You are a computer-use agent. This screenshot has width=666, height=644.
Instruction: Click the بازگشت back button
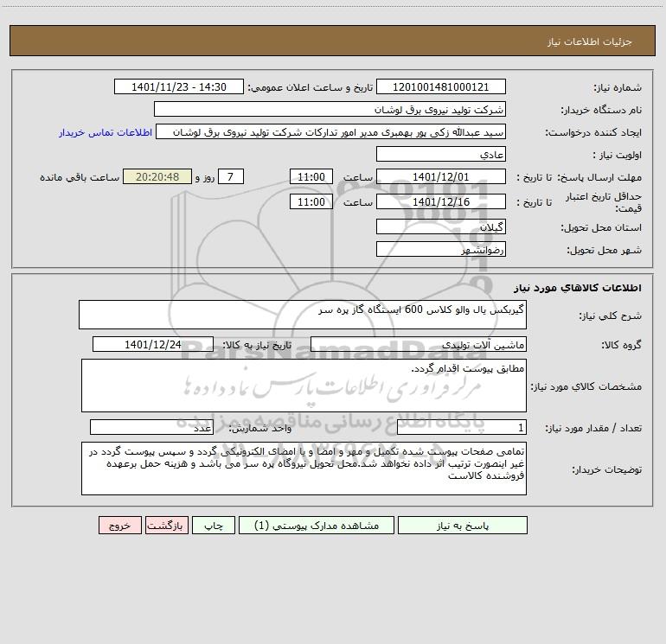coord(166,525)
